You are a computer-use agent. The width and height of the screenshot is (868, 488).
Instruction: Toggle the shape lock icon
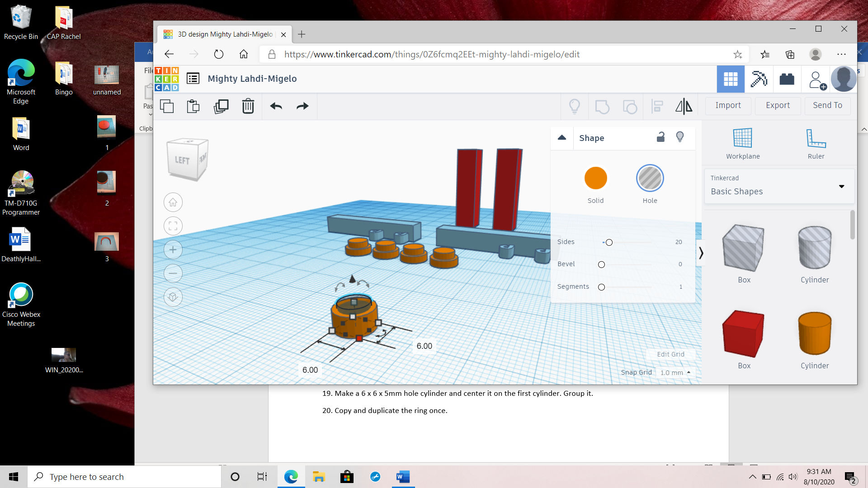pos(660,137)
